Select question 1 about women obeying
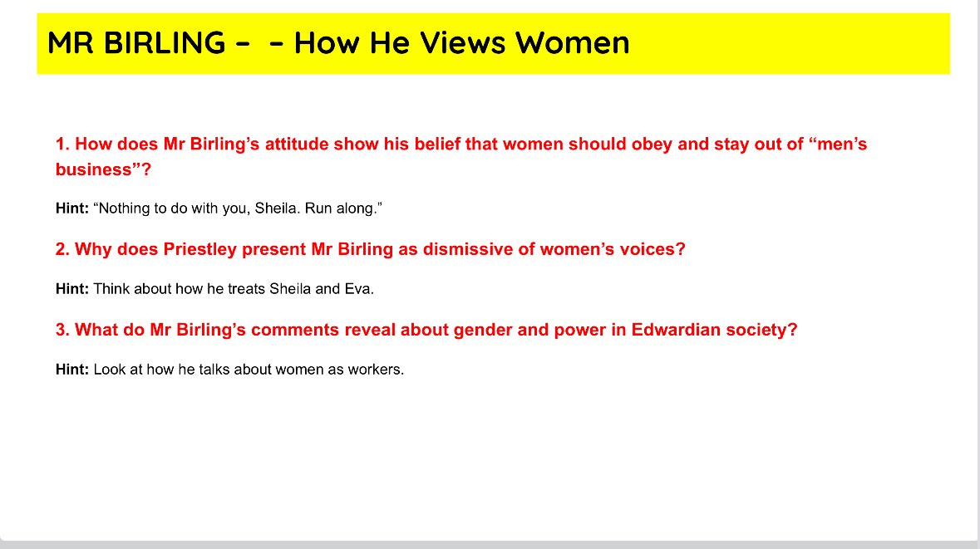This screenshot has height=549, width=980. (461, 157)
